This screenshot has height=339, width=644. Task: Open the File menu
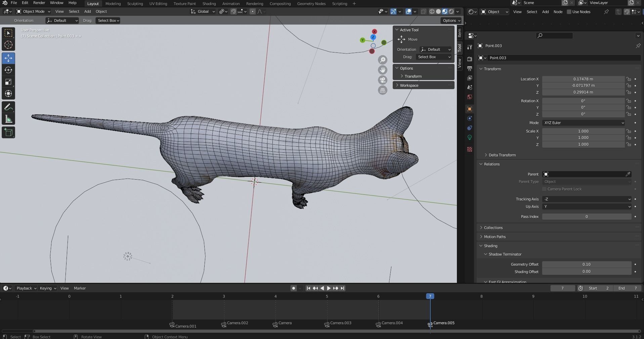pyautogui.click(x=14, y=3)
